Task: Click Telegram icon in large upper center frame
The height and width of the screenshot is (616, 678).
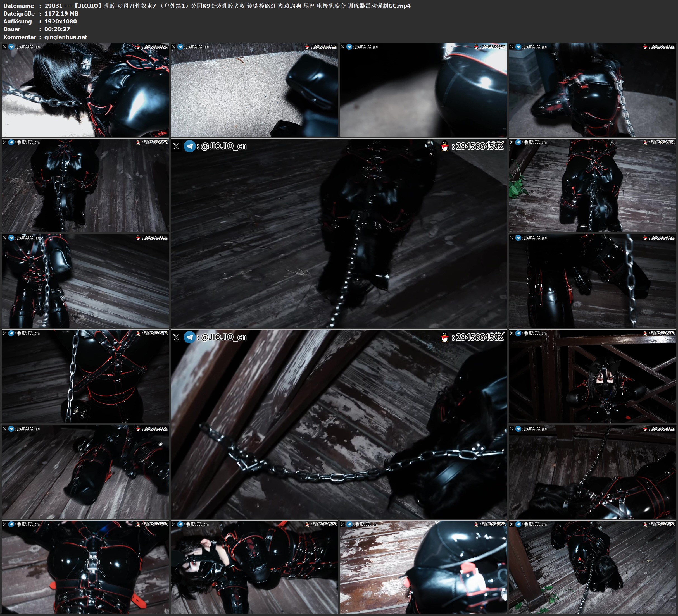Action: click(190, 146)
